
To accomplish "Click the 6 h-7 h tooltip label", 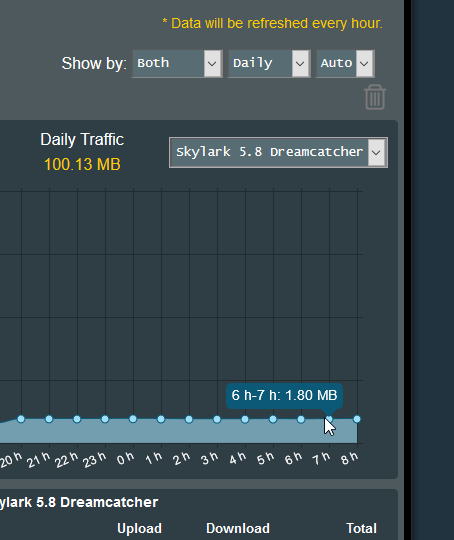I will point(284,395).
